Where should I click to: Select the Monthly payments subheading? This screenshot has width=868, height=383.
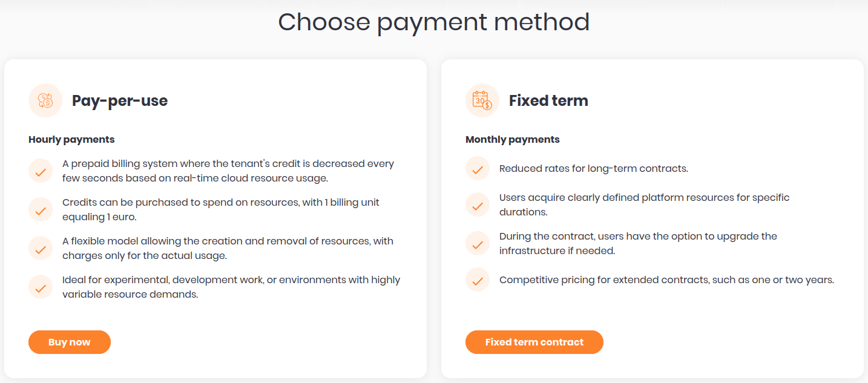click(x=512, y=140)
